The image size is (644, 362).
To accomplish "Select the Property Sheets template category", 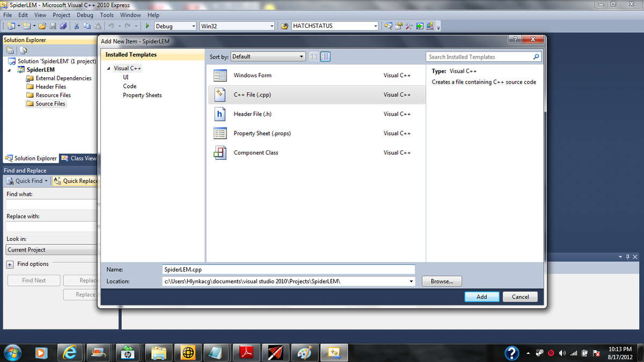I will point(142,95).
